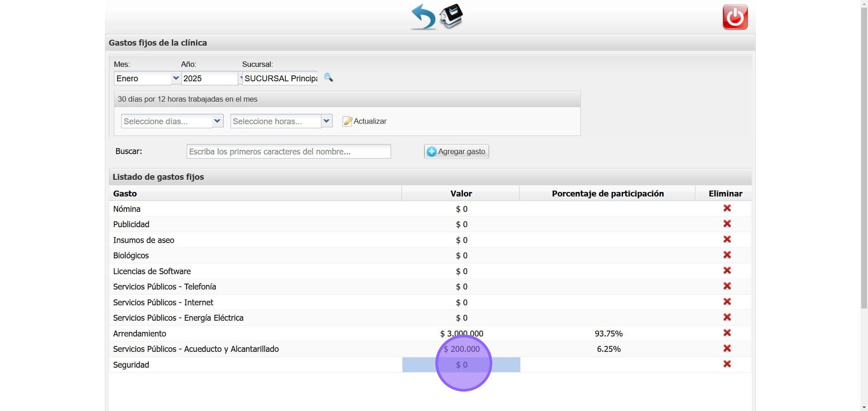Click the red power logout icon
Screen dimensions: 868x411
(735, 17)
